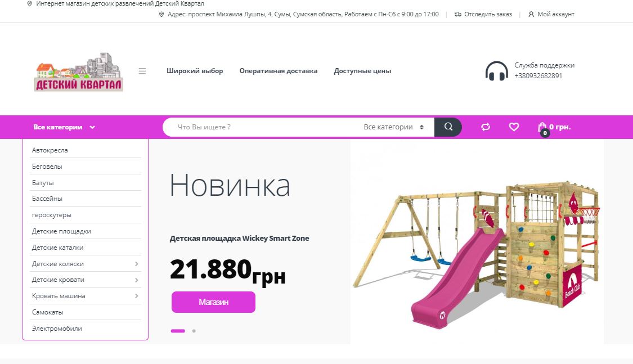Screen dimensions: 633x364
Task: Open the Батуты category
Action: [43, 183]
